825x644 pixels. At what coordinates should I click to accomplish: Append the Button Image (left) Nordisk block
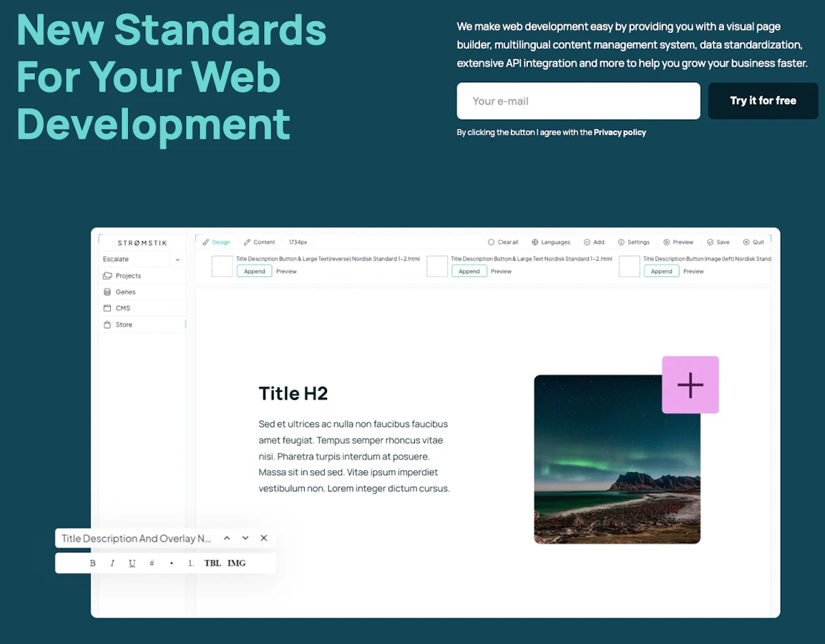661,271
